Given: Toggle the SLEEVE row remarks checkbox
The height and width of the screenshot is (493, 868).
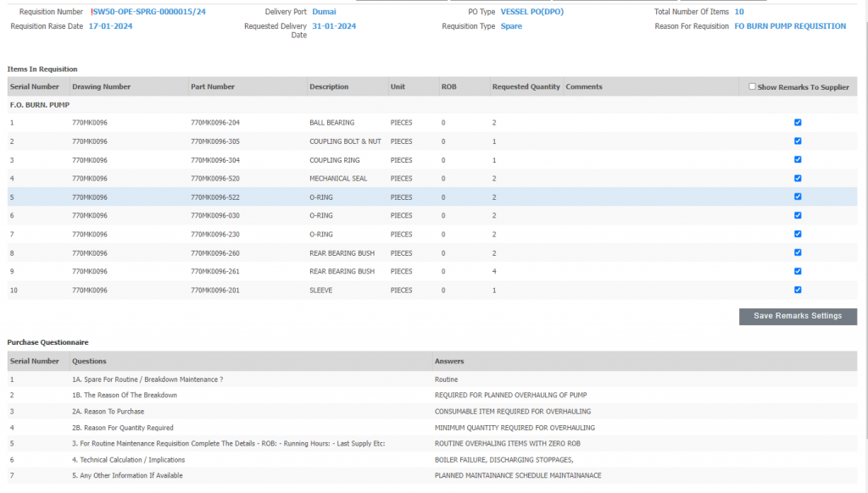Looking at the screenshot, I should coord(798,290).
